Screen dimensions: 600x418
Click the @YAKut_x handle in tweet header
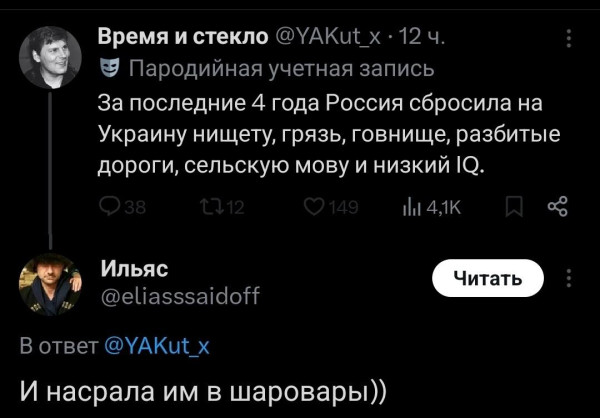(329, 39)
